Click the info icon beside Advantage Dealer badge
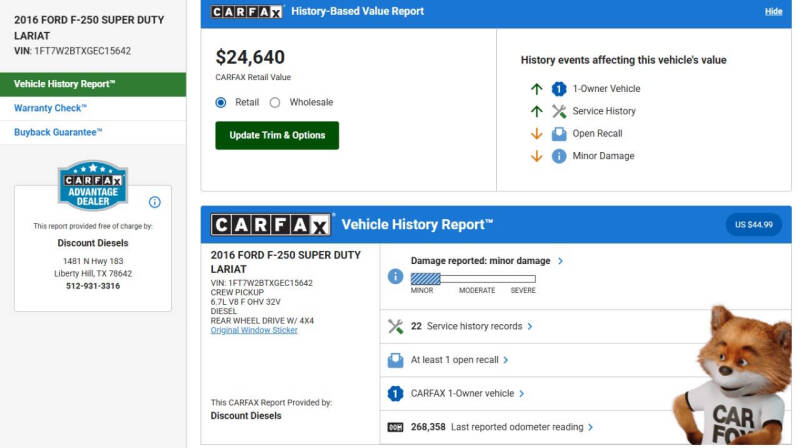This screenshot has height=448, width=800. tap(155, 202)
